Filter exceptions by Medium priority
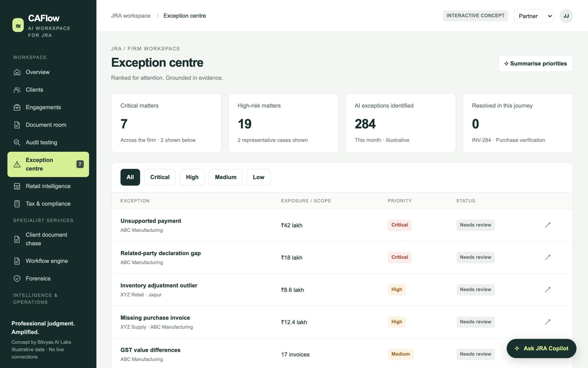The width and height of the screenshot is (588, 368). click(226, 177)
